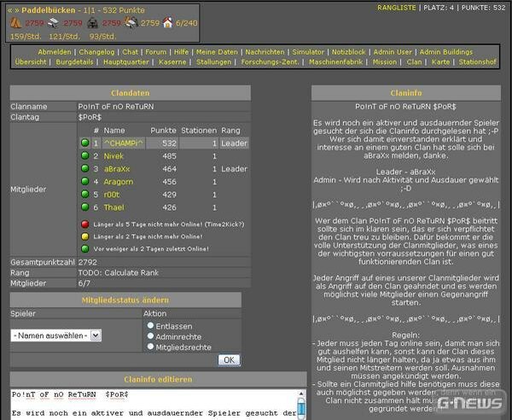Go to Hauptquartier page

126,61
